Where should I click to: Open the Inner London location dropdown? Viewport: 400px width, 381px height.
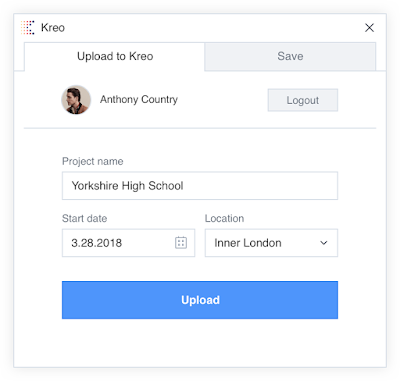[x=271, y=243]
